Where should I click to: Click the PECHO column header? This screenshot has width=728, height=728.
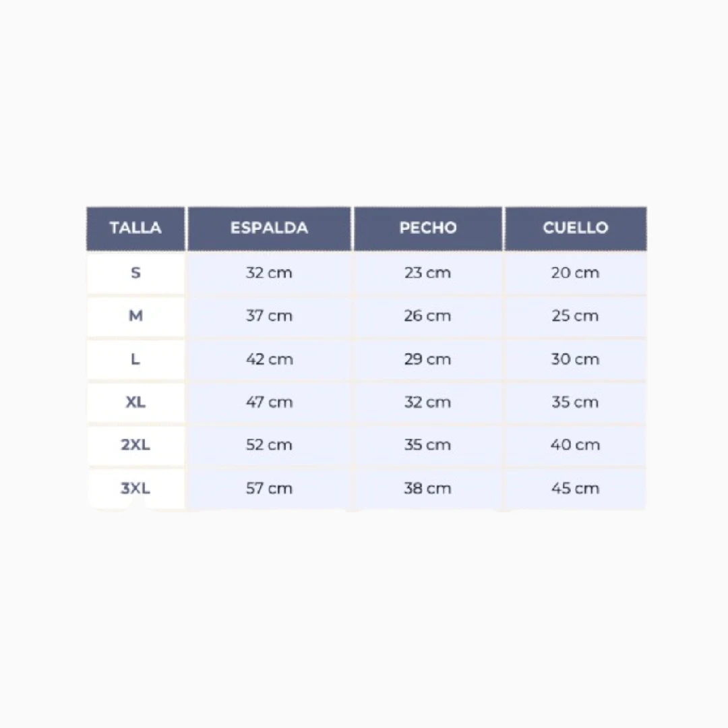click(428, 228)
